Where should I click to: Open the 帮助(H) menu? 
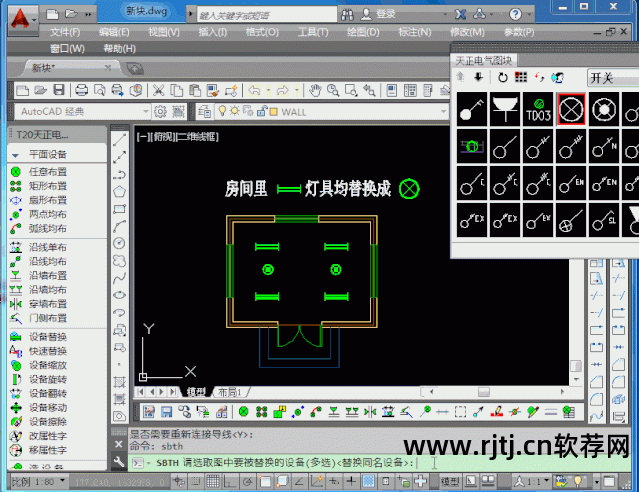(119, 49)
